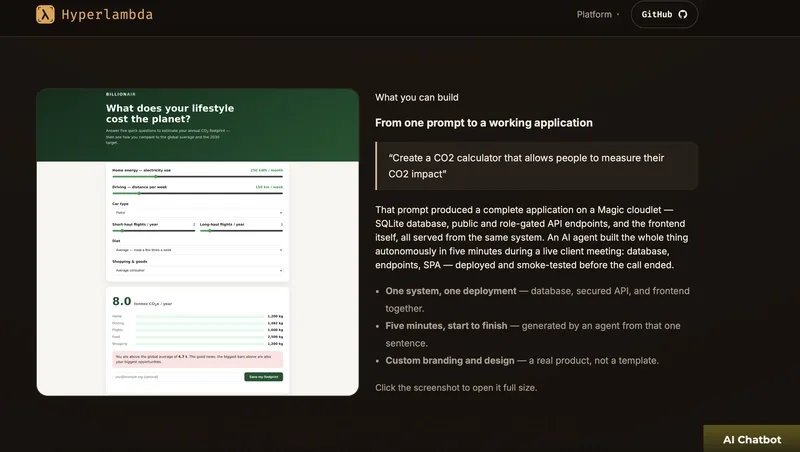This screenshot has height=452, width=800.
Task: Click 'Click the screenshot to open it full size.'
Action: (x=456, y=388)
